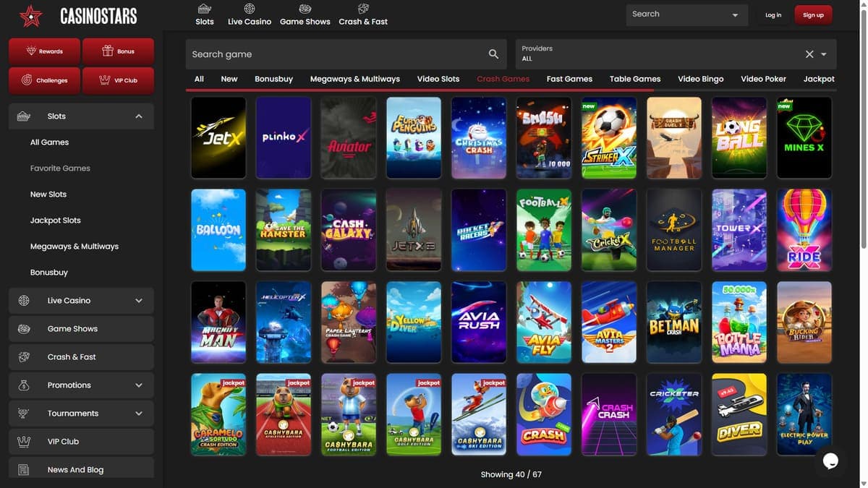
Task: Open the Cash Galaxy game thumbnail
Action: (x=349, y=230)
